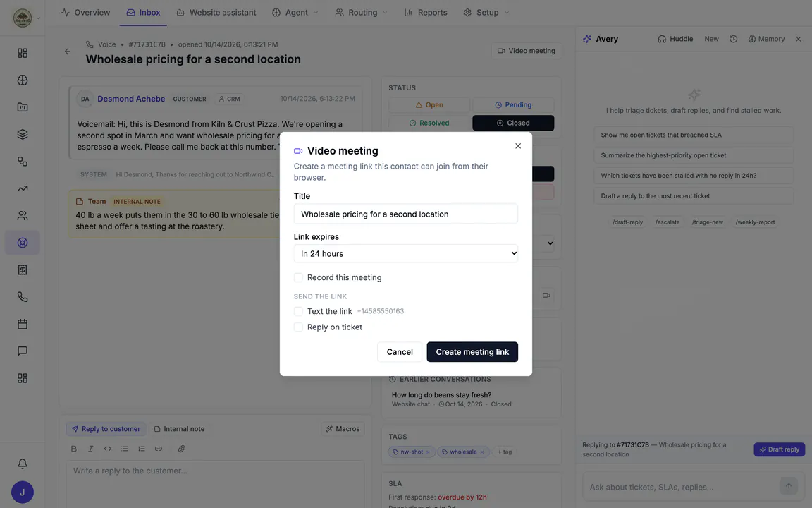Open the Overview tab
This screenshot has width=812, height=508.
coord(85,13)
